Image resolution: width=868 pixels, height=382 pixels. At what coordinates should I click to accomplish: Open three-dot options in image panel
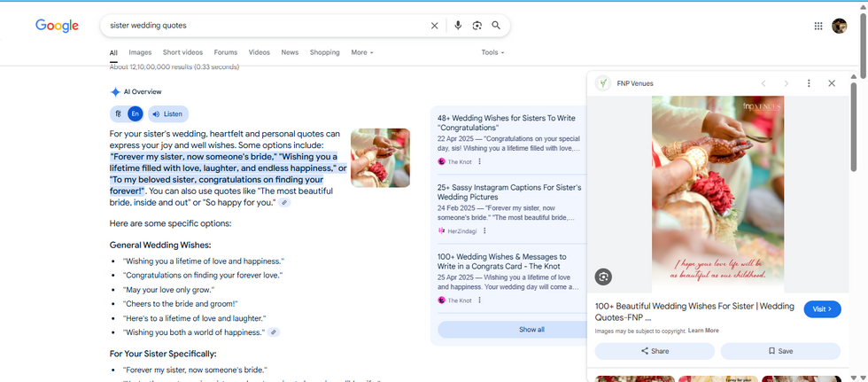point(809,83)
